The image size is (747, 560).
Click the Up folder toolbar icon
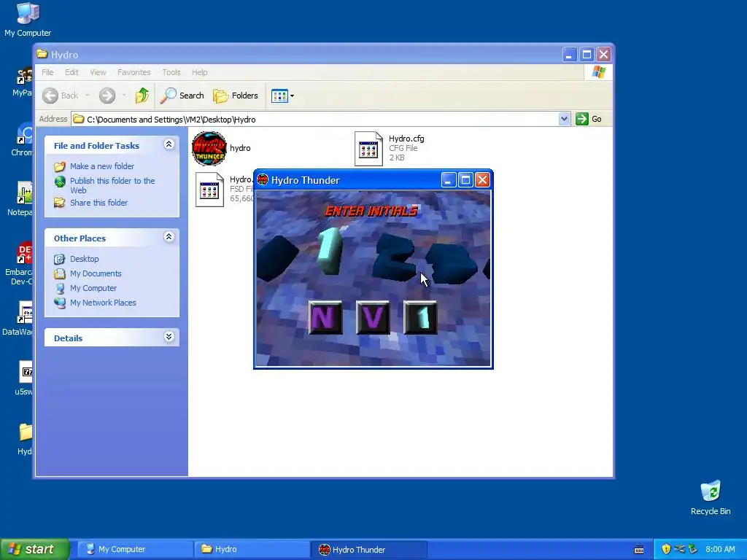click(x=142, y=96)
